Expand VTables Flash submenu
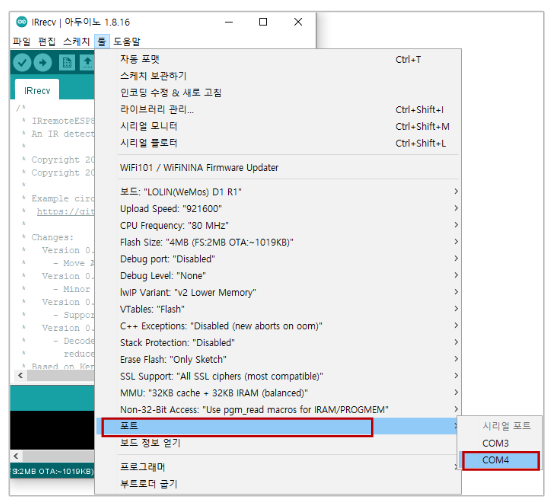 278,309
